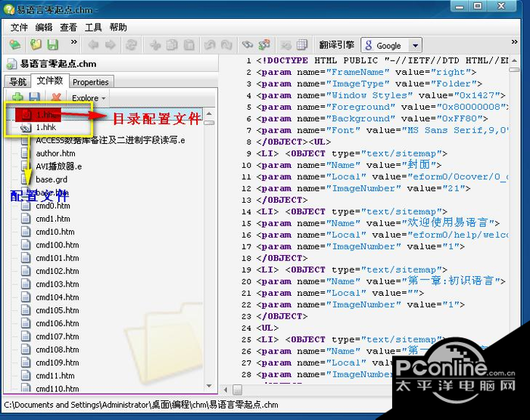This screenshot has height=420, width=530.
Task: Click the first green icon in main toolbar
Action: [15, 45]
